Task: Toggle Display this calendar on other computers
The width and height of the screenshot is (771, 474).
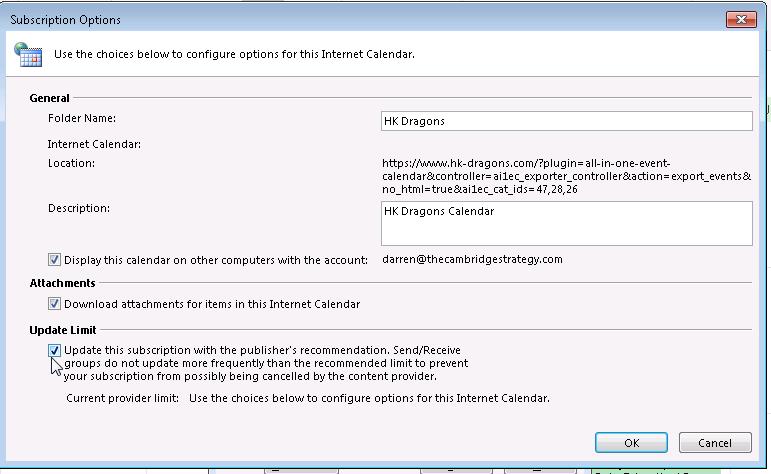Action: (55, 259)
